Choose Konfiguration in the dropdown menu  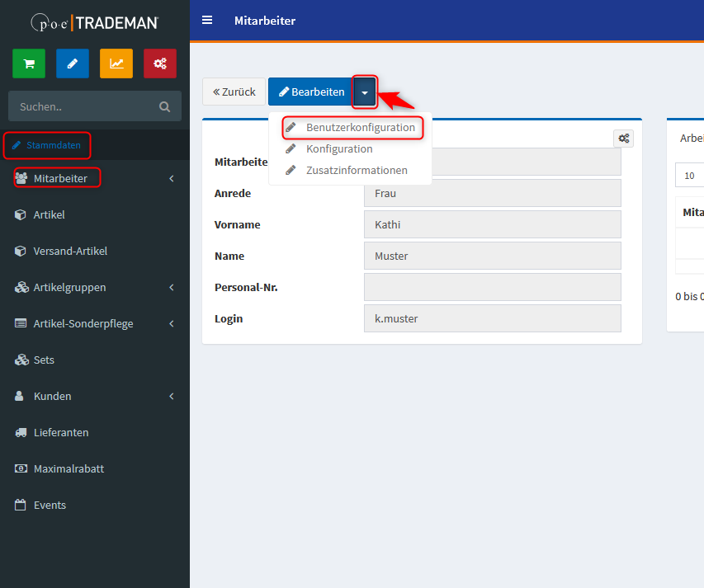[x=339, y=149]
